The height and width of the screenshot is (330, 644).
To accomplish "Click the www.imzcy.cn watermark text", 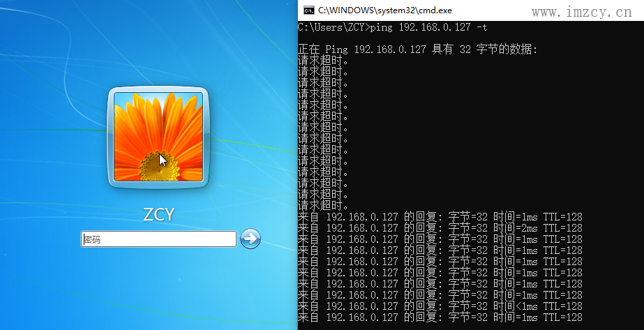I will [x=581, y=12].
